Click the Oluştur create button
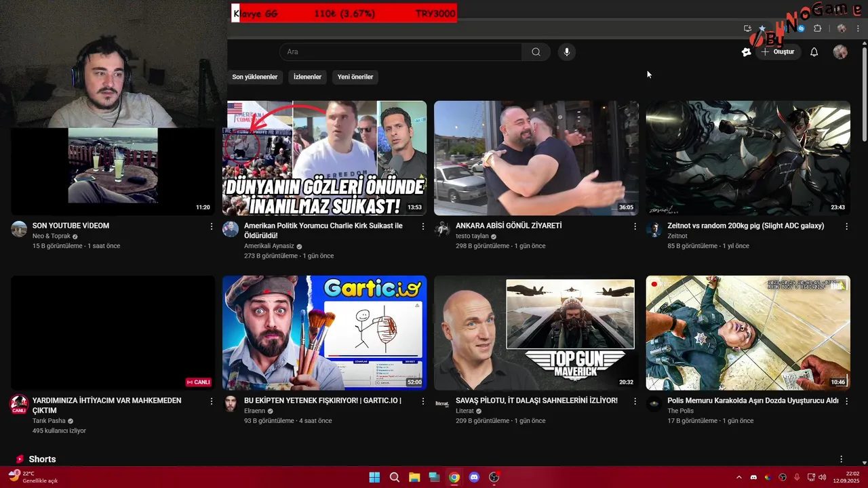The width and height of the screenshot is (868, 488). [777, 52]
